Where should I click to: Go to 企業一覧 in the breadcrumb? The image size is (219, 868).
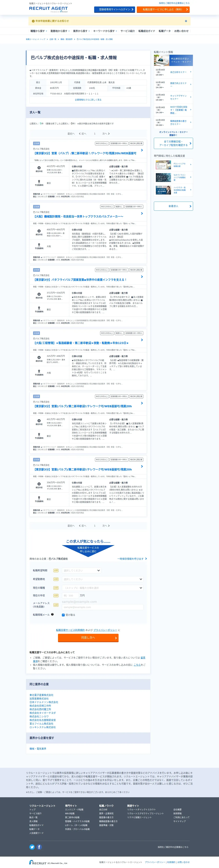[53, 39]
